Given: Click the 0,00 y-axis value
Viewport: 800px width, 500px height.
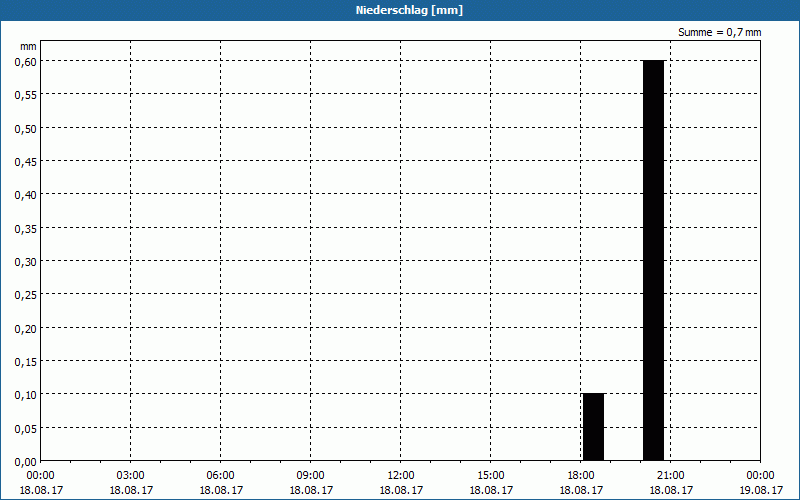Looking at the screenshot, I should [26, 462].
